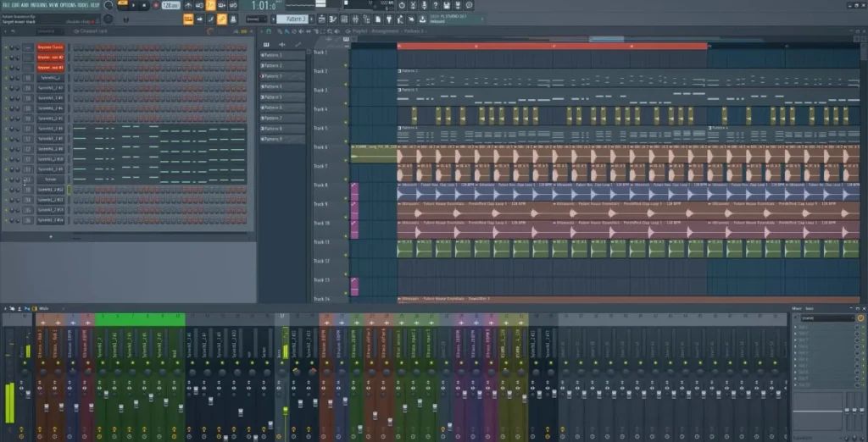Open the TOOLS menu
Image resolution: width=868 pixels, height=442 pixels.
point(83,4)
